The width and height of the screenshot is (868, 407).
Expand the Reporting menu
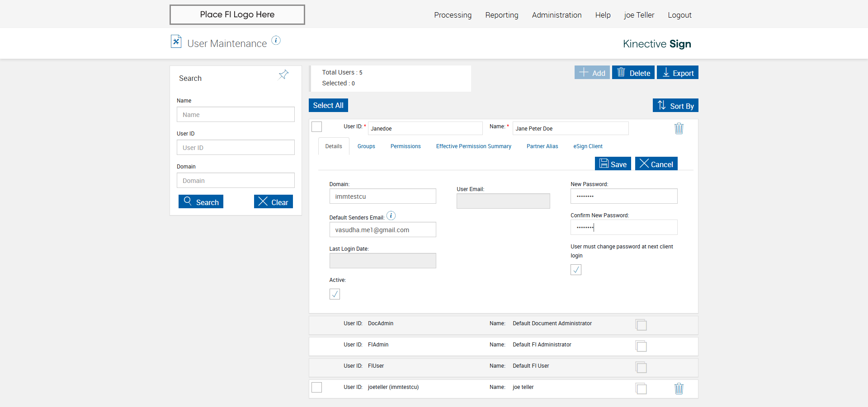click(x=501, y=15)
